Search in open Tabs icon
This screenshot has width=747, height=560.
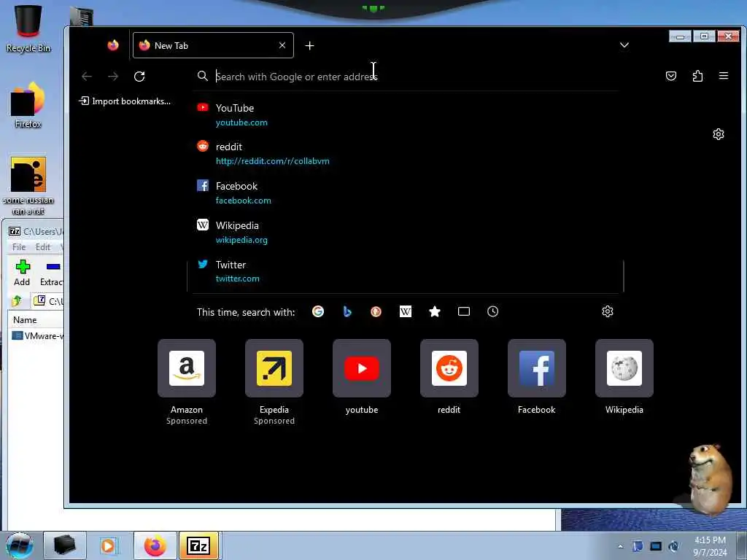[463, 311]
